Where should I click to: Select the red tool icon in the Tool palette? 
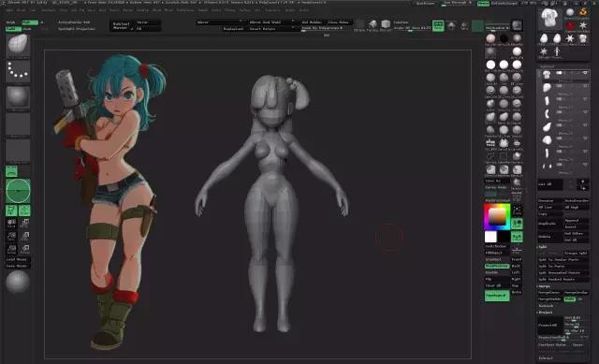570,25
